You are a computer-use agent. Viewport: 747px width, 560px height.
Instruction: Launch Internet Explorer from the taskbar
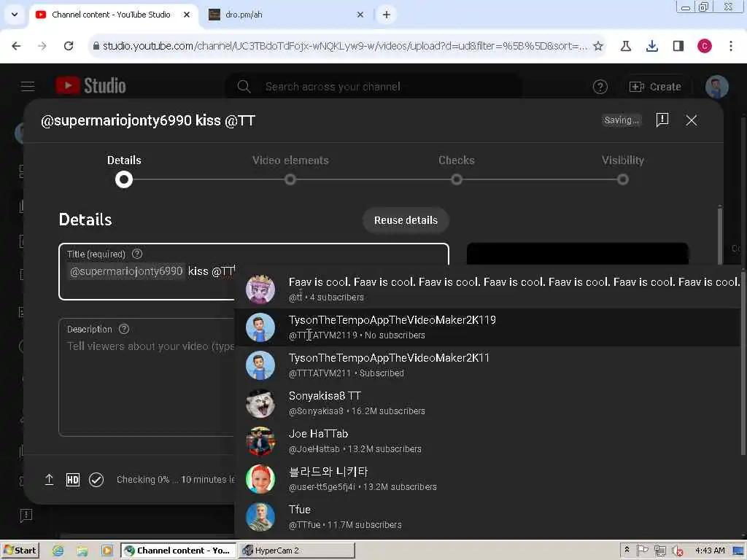58,551
